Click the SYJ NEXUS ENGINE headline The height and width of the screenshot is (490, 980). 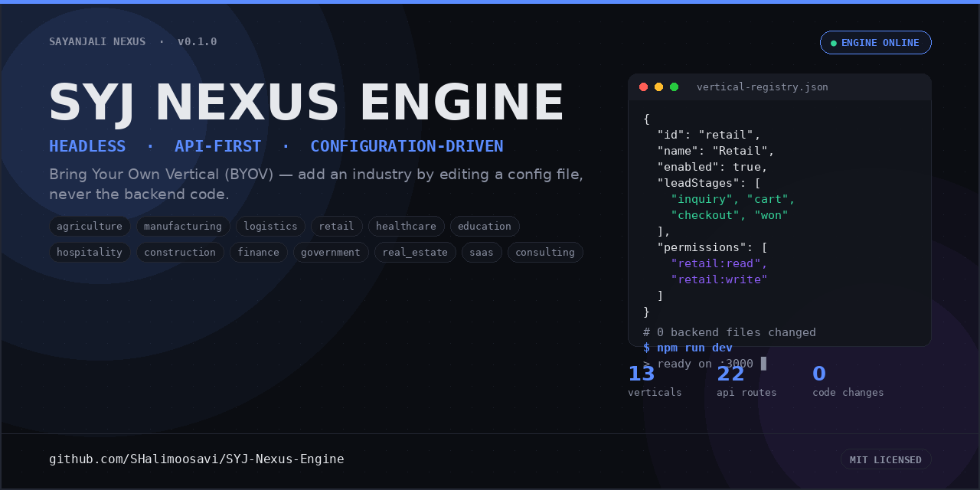tap(306, 103)
